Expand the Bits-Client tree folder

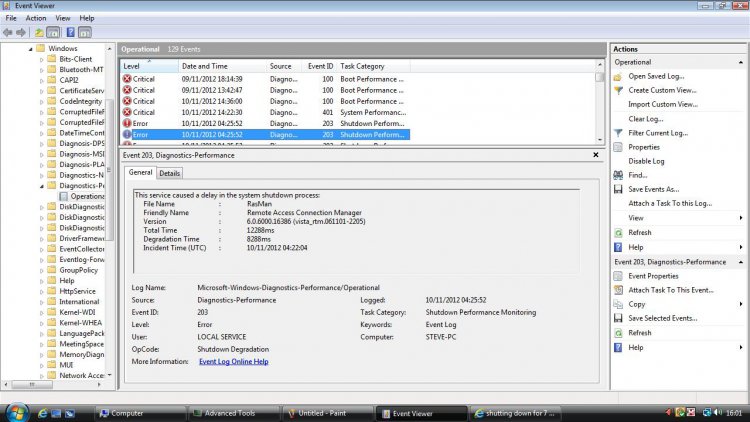pyautogui.click(x=42, y=60)
